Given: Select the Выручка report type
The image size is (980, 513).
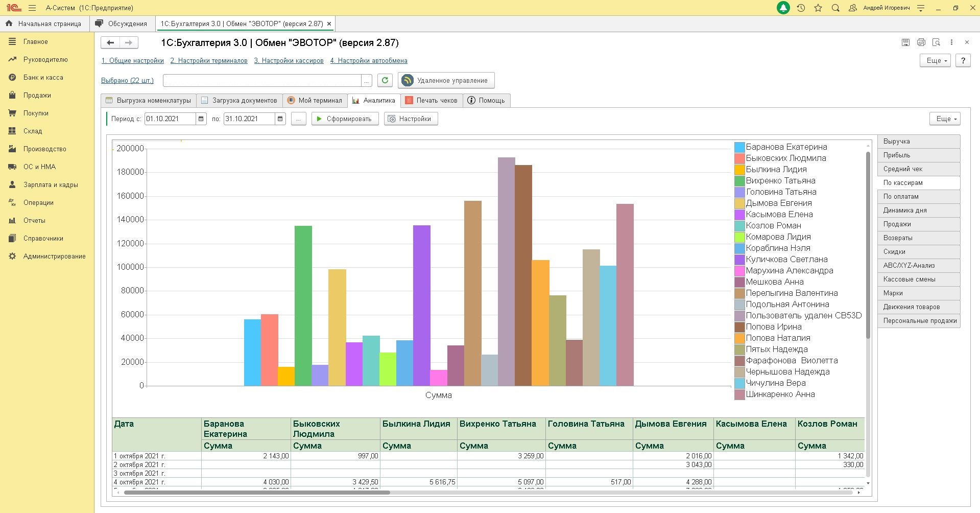Looking at the screenshot, I should [919, 141].
